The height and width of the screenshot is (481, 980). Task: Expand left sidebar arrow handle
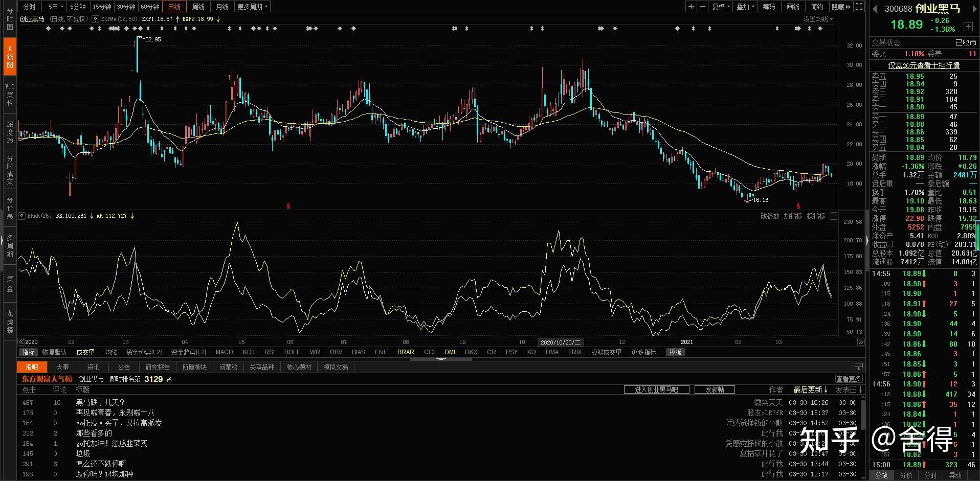[x=2, y=240]
